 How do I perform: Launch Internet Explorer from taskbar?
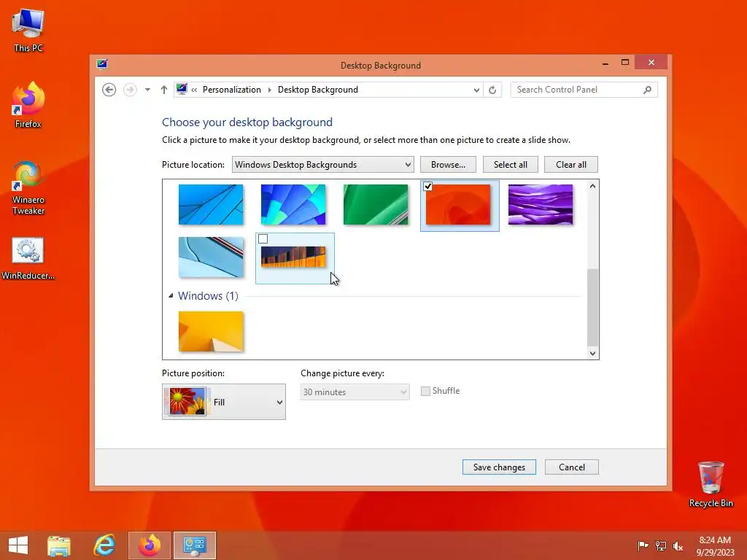(x=104, y=545)
